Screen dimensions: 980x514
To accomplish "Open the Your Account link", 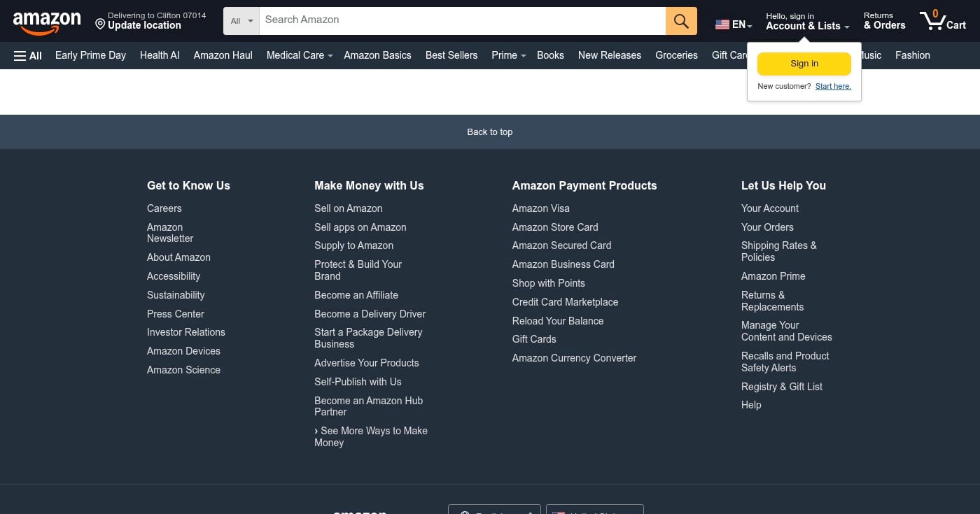I will (770, 208).
